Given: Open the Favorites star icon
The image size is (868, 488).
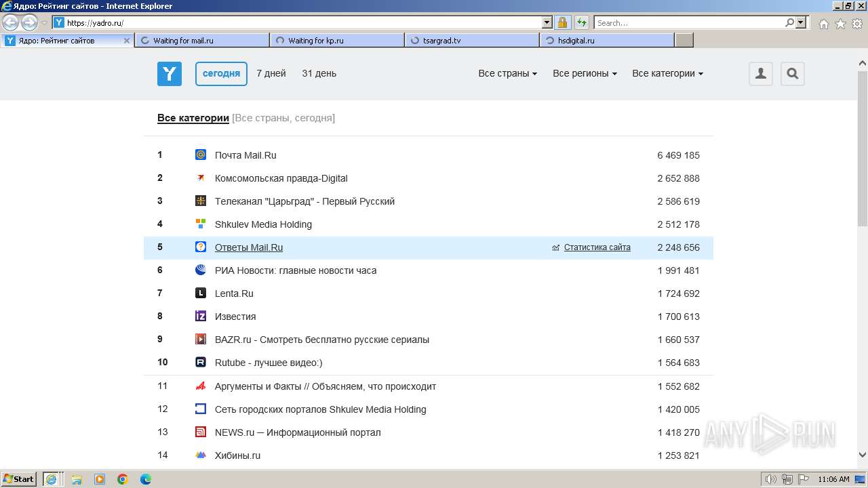Looking at the screenshot, I should [840, 24].
